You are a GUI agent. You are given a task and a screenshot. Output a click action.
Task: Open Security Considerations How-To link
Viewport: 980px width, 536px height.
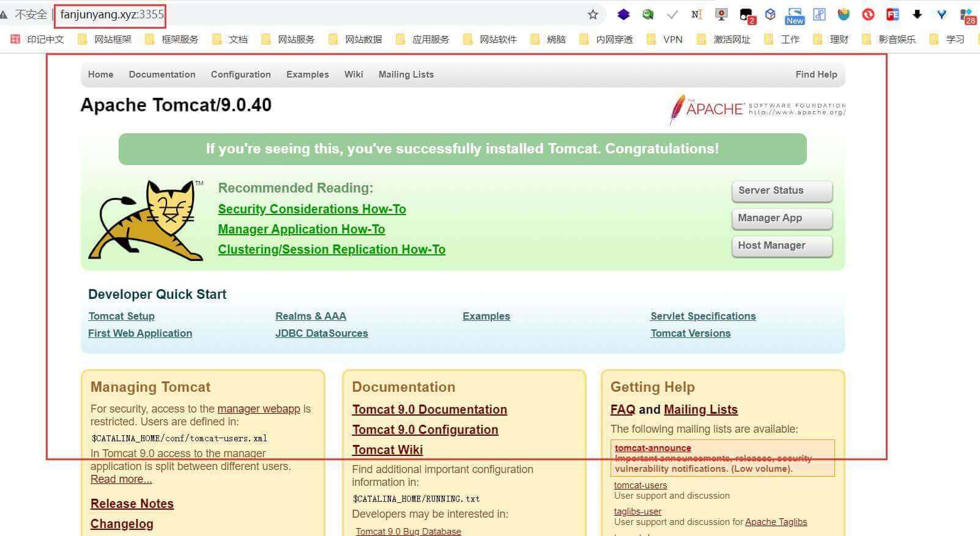point(312,209)
